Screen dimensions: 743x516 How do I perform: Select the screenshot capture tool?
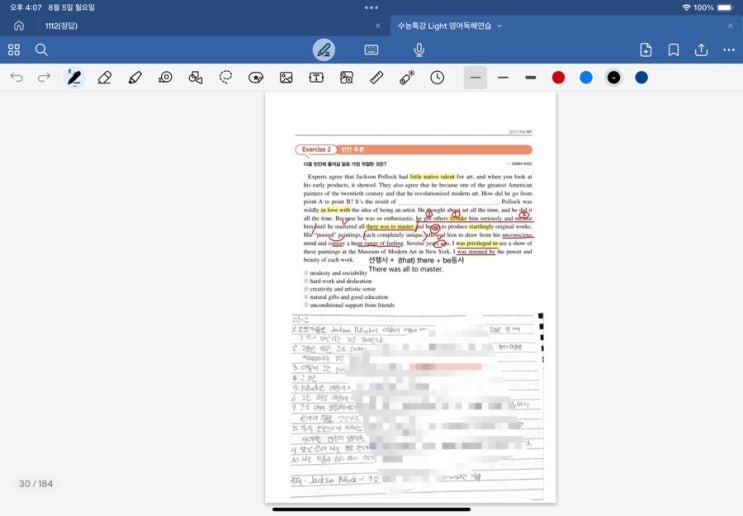[x=346, y=77]
